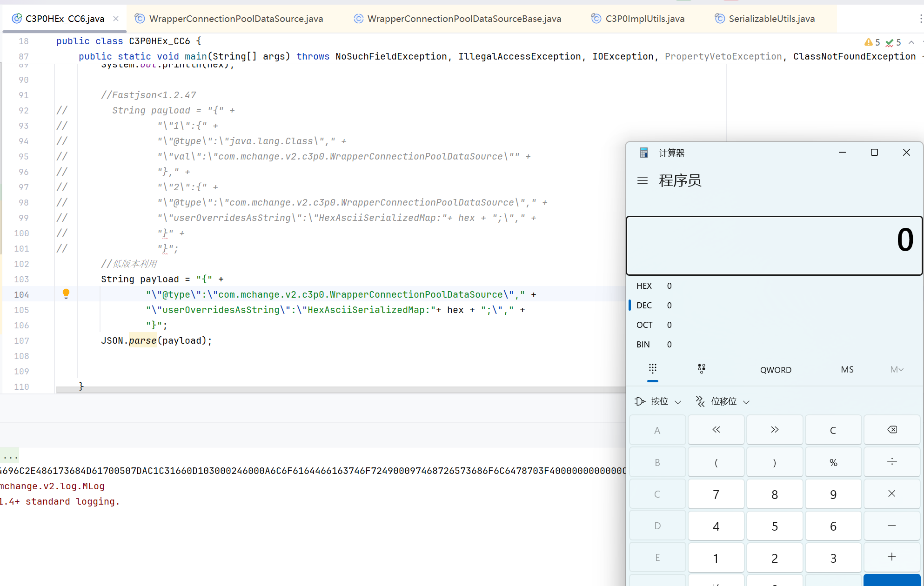Screen dimensions: 924x586
Task: Click calculator clear C key in top row
Action: click(x=833, y=430)
